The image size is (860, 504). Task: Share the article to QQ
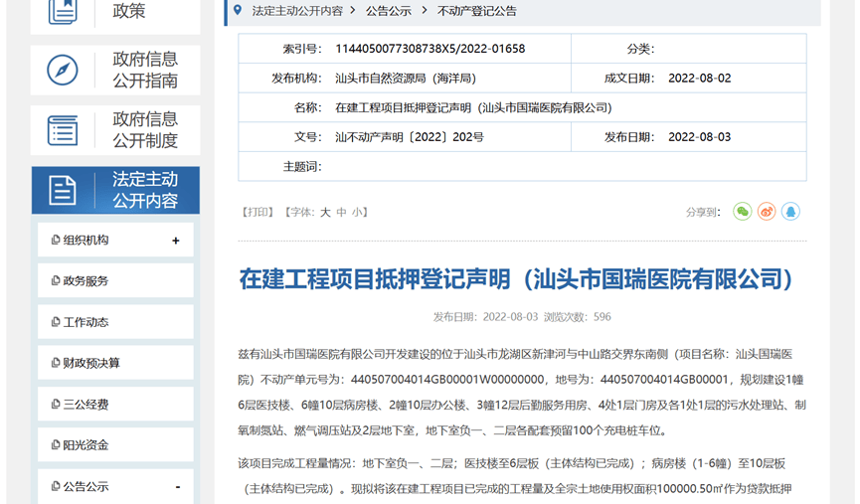[790, 212]
